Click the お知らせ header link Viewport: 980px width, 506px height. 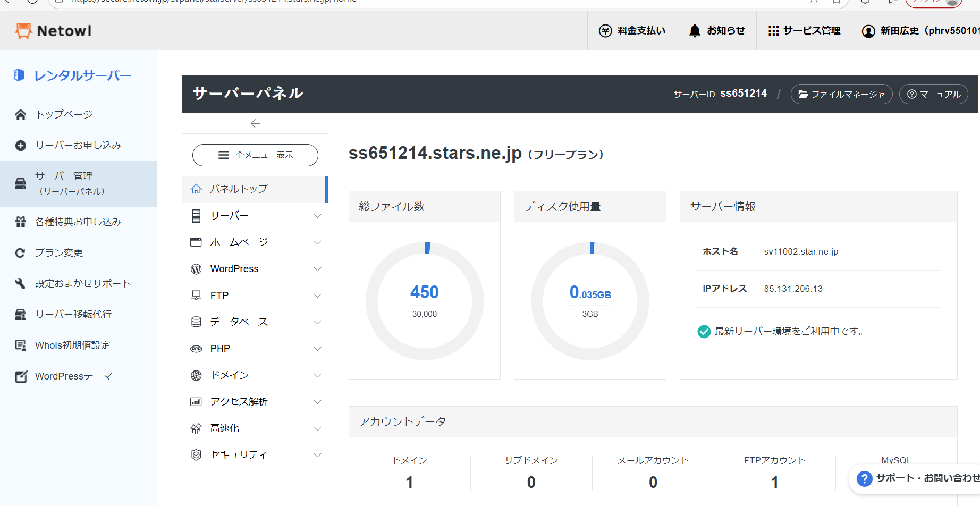coord(716,31)
